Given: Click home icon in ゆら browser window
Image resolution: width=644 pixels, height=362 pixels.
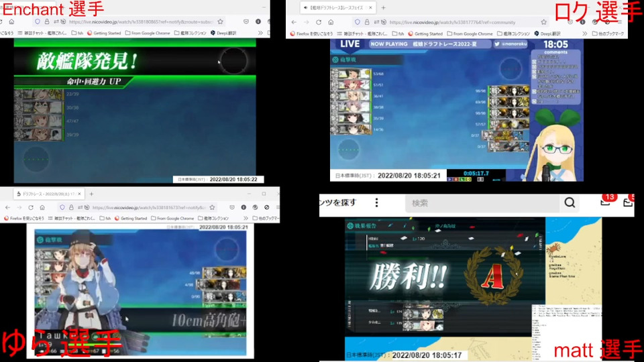Looking at the screenshot, I should pos(42,207).
